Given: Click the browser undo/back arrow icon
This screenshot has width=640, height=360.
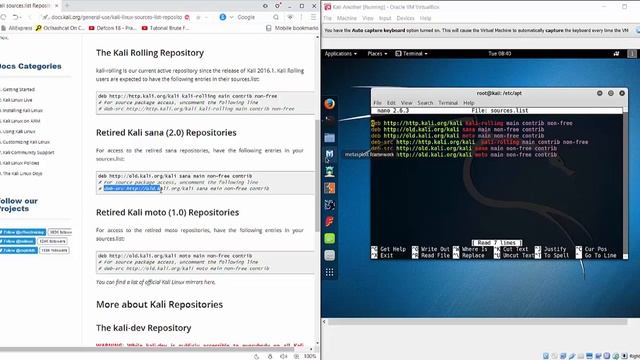Looking at the screenshot, I should coord(16,17).
